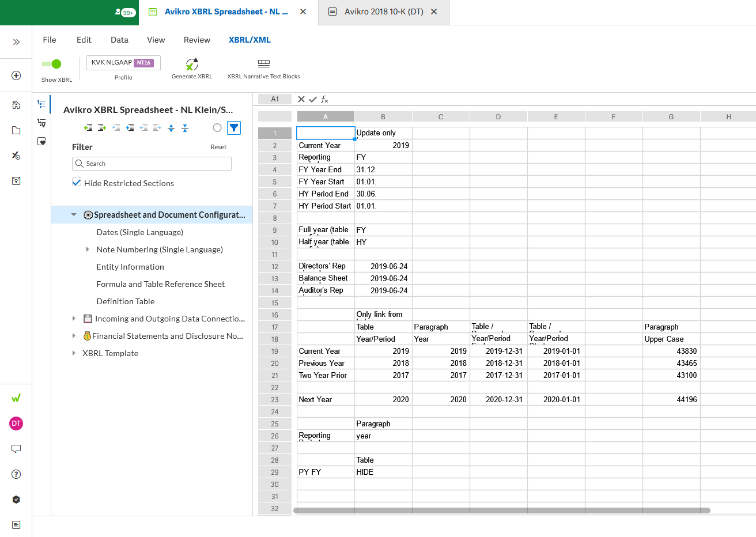This screenshot has height=537, width=756.
Task: Turn off the Show XBRL toggle
Action: (52, 64)
